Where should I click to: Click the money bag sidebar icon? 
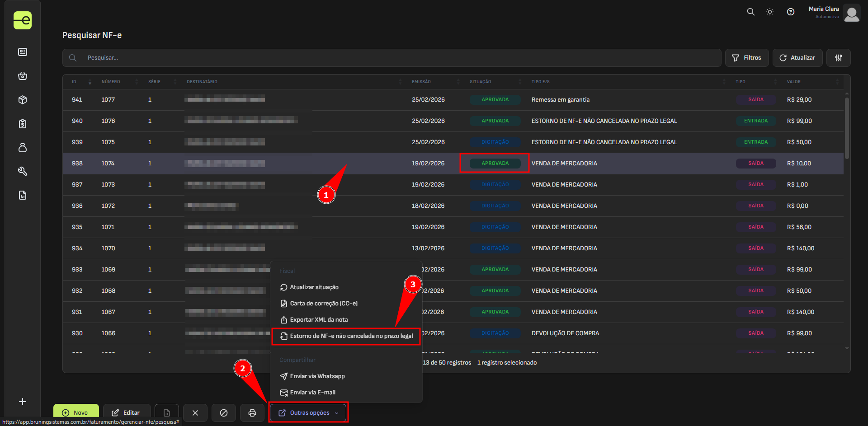pyautogui.click(x=23, y=148)
